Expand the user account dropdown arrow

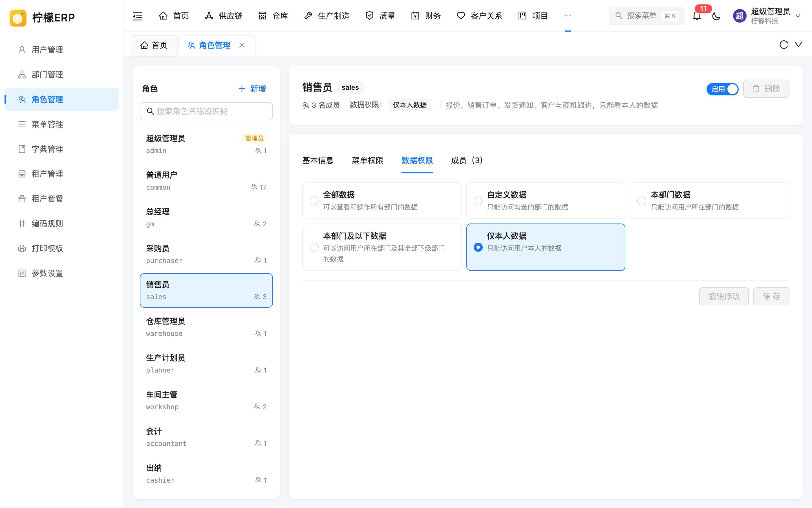click(798, 16)
